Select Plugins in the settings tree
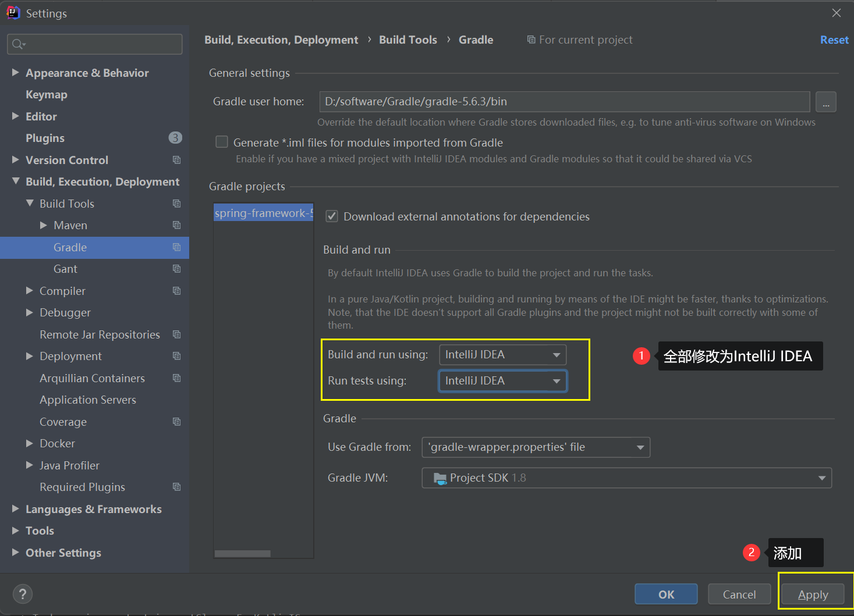The image size is (854, 616). coord(45,138)
